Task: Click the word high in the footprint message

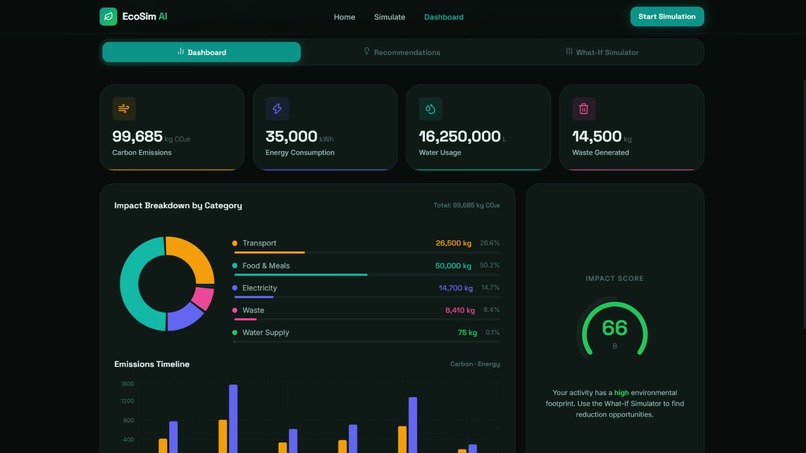Action: (621, 392)
